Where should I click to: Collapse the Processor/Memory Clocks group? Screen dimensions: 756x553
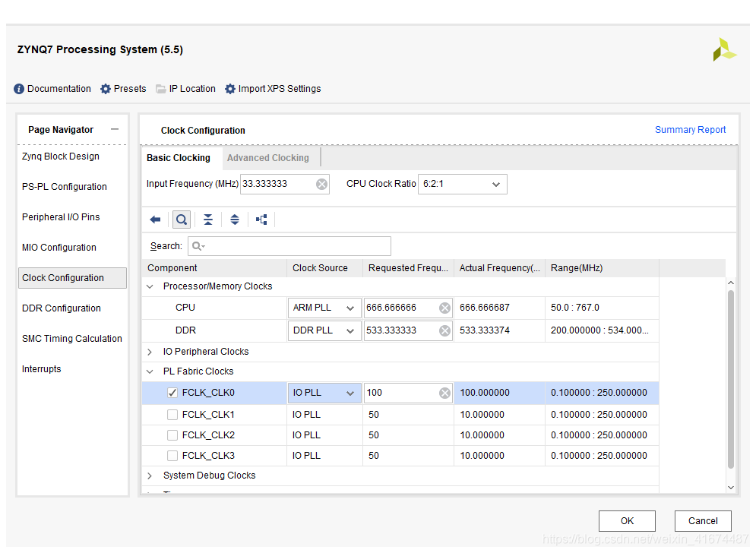tap(150, 287)
